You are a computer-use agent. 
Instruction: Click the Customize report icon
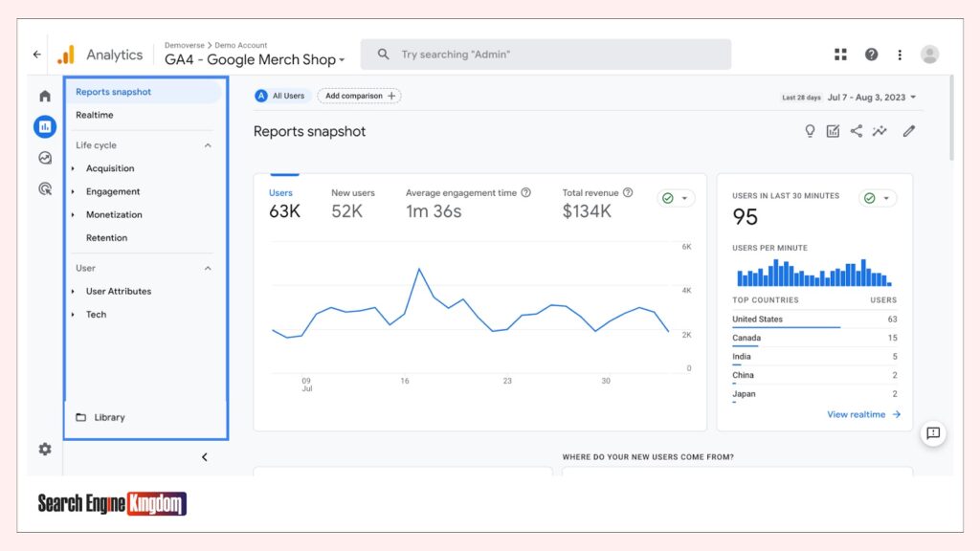[833, 130]
